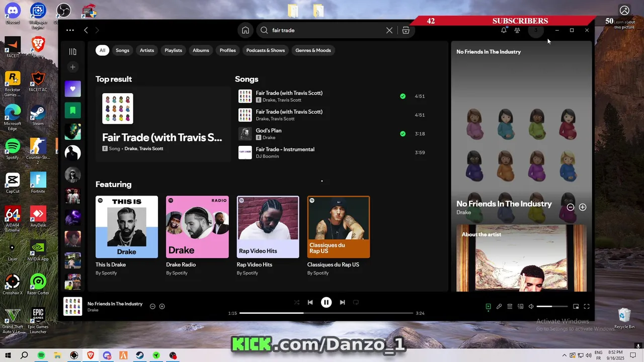
Task: Click No Friends In The Industry panel header
Action: 489,52
